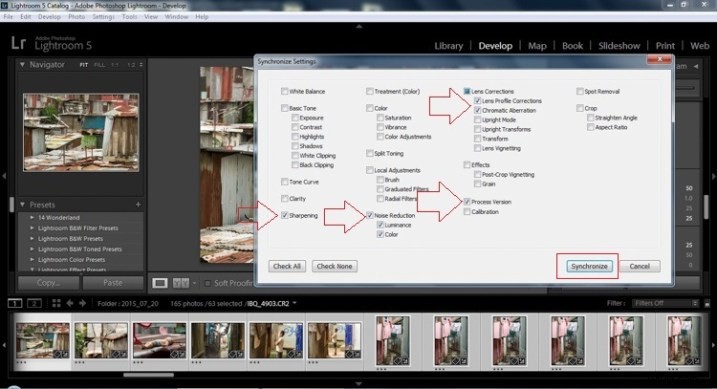The image size is (717, 389).
Task: Set navigator zoom to FIT
Action: (84, 65)
